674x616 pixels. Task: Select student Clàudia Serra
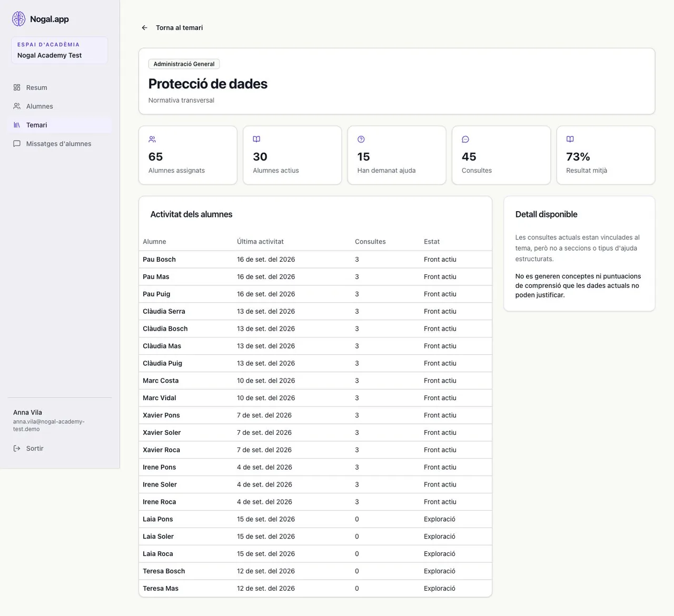click(164, 312)
